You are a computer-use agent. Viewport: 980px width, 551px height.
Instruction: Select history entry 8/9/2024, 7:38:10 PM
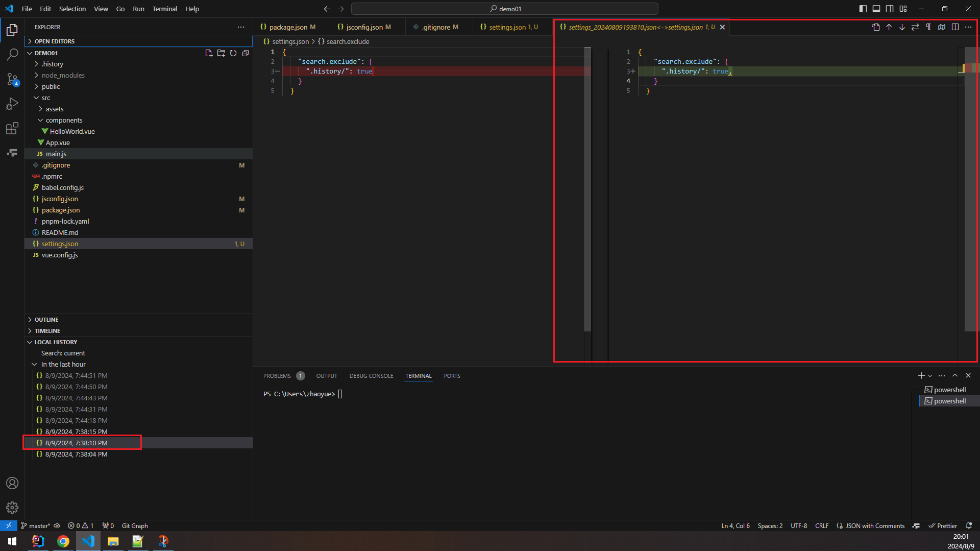coord(138,443)
